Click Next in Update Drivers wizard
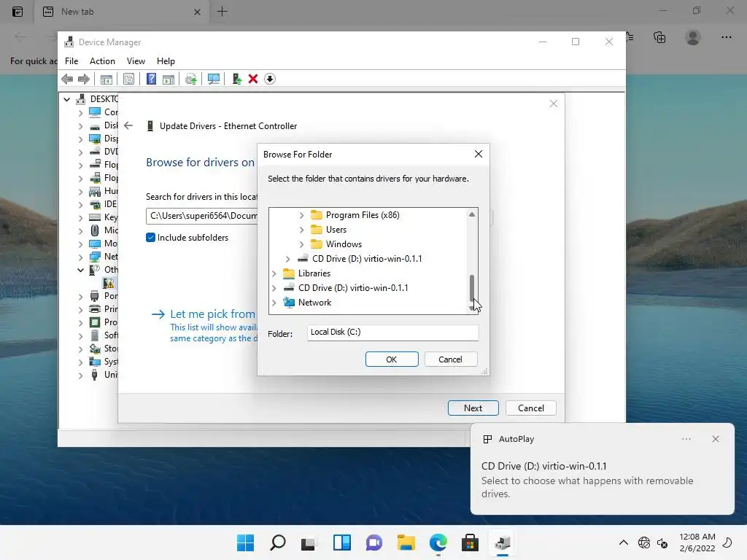Screen dimensions: 747x560 [x=473, y=408]
